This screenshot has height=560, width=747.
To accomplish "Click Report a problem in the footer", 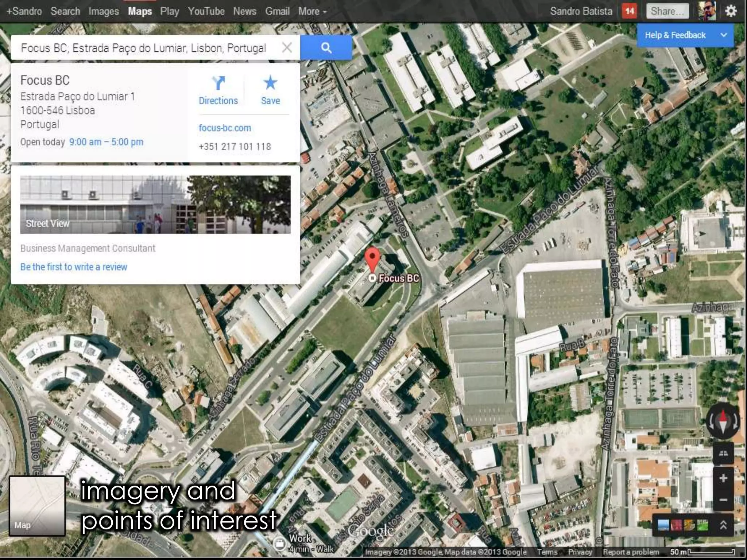I will tap(631, 552).
